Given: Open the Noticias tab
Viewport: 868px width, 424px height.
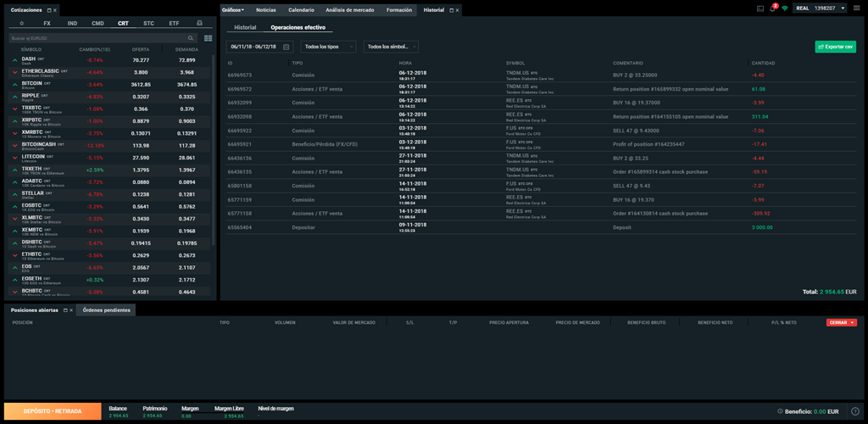Looking at the screenshot, I should [x=265, y=10].
